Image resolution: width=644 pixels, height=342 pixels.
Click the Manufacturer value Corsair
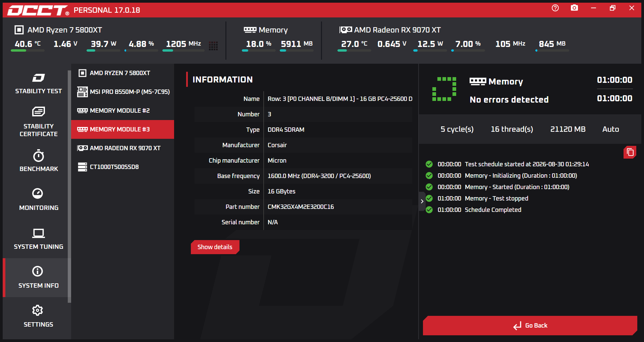[277, 145]
